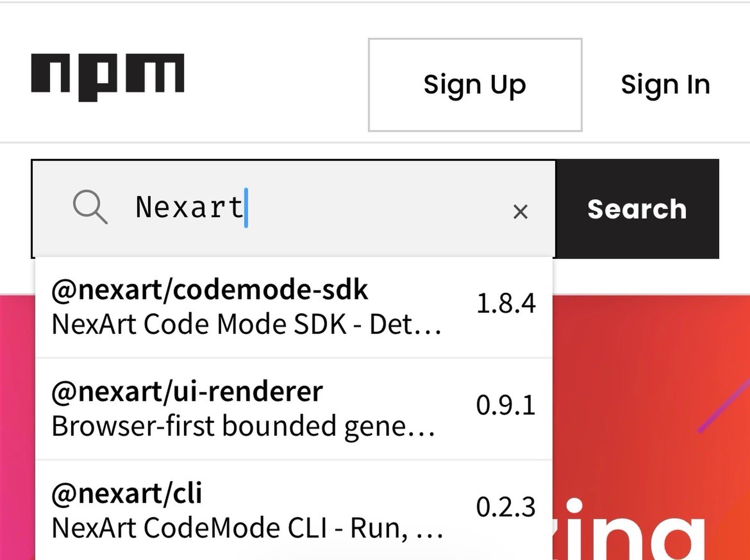Click version 0.2.3 of cli
The height and width of the screenshot is (560, 750).
pos(507,507)
